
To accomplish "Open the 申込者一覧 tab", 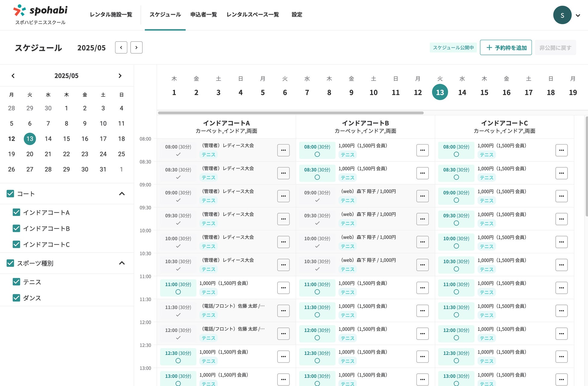I will [204, 14].
